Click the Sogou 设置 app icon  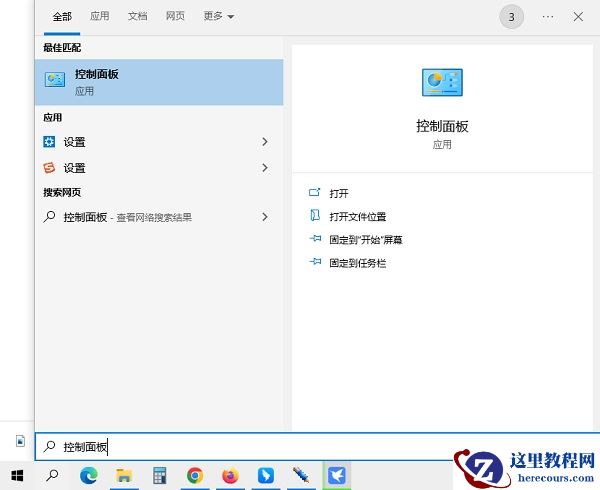pyautogui.click(x=49, y=168)
